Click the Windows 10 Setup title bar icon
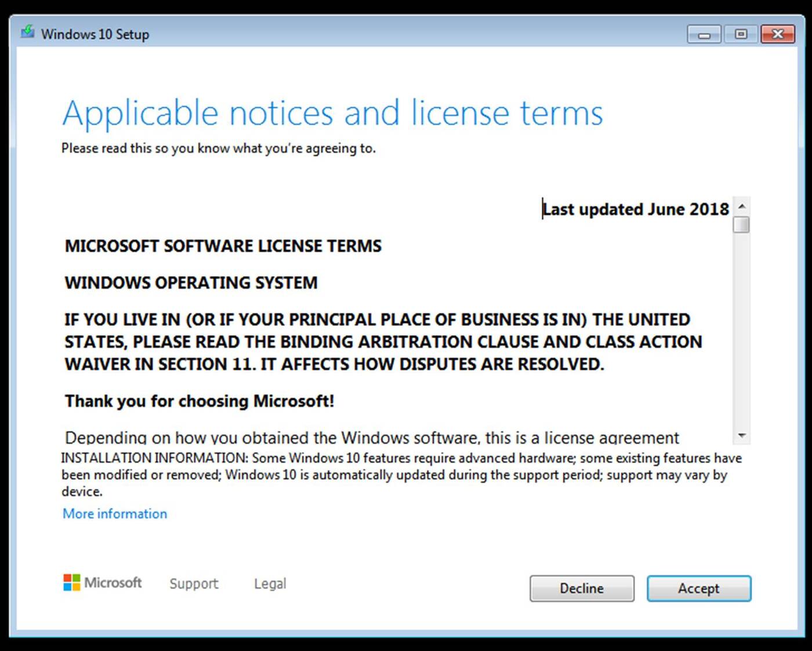This screenshot has width=812, height=651. [27, 34]
